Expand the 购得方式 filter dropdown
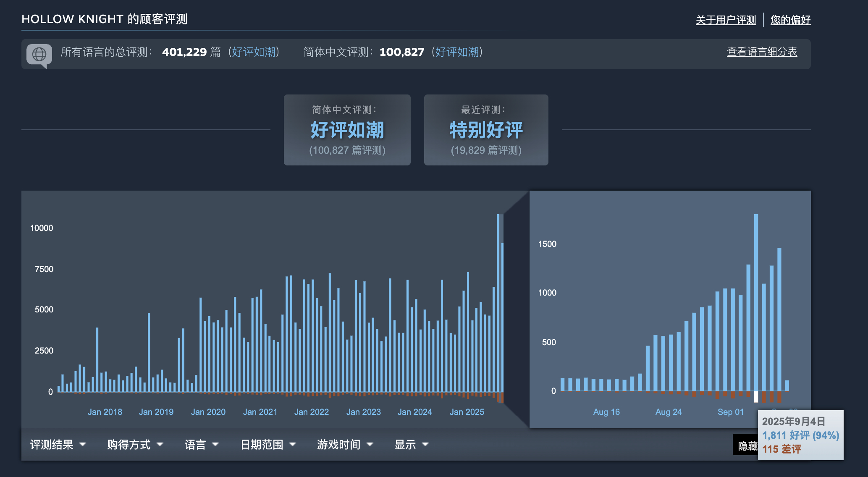The height and width of the screenshot is (477, 868). click(x=135, y=444)
